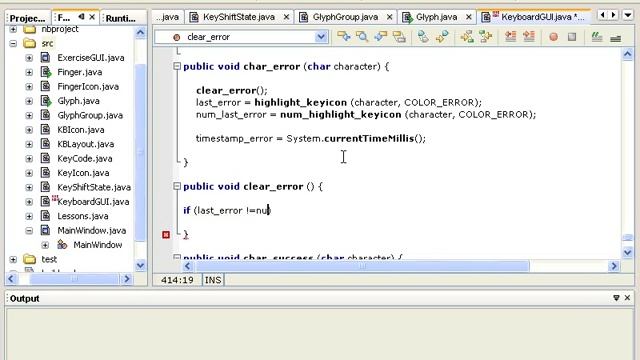
Task: Close the Glyph.java tab
Action: [469, 17]
